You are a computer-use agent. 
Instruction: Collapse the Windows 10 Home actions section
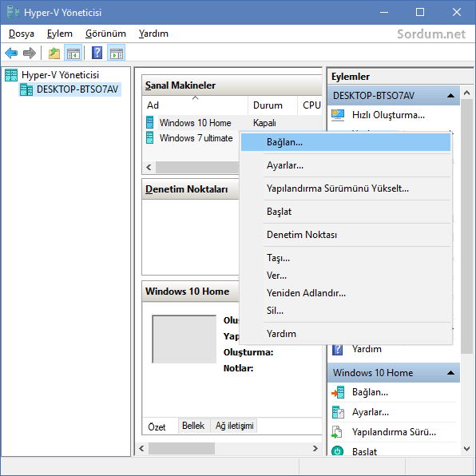point(450,373)
